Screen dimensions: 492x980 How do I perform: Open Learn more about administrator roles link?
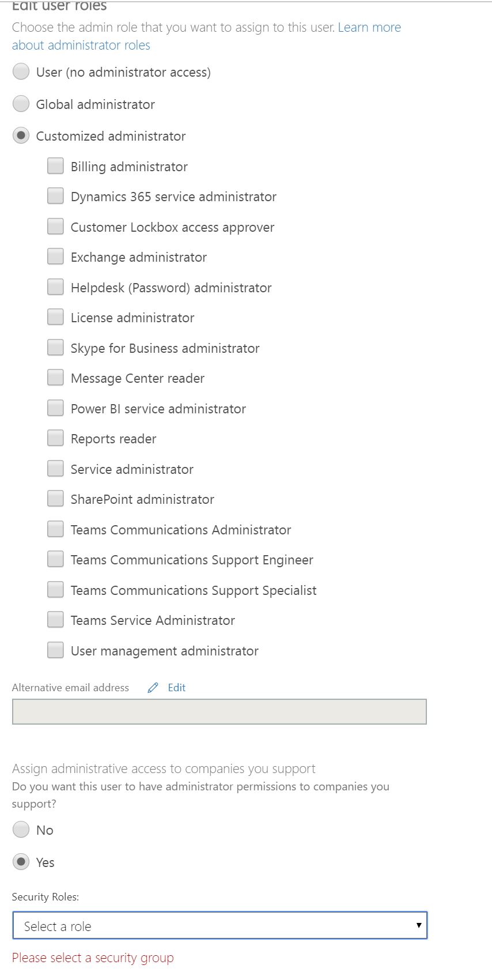coord(206,36)
